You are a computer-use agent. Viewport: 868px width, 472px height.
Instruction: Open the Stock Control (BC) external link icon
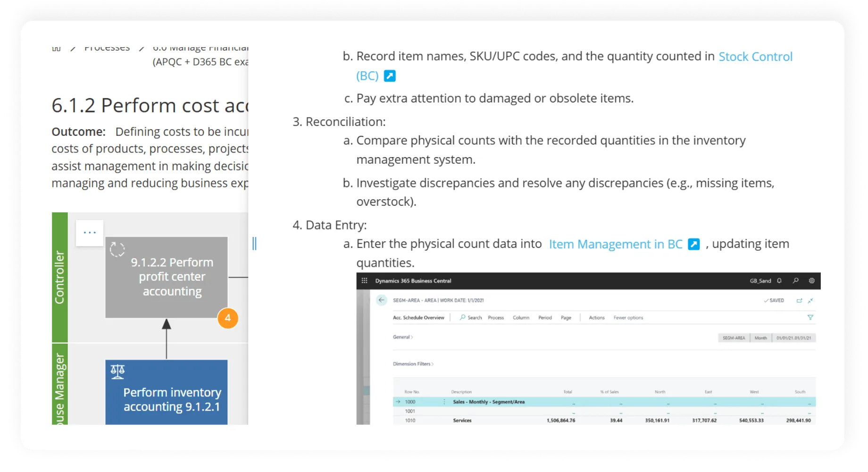point(390,76)
